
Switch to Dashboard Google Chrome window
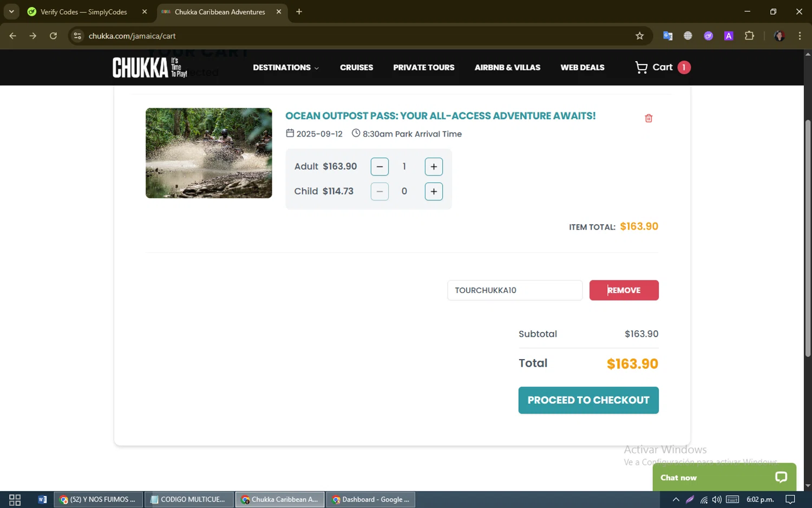coord(371,499)
